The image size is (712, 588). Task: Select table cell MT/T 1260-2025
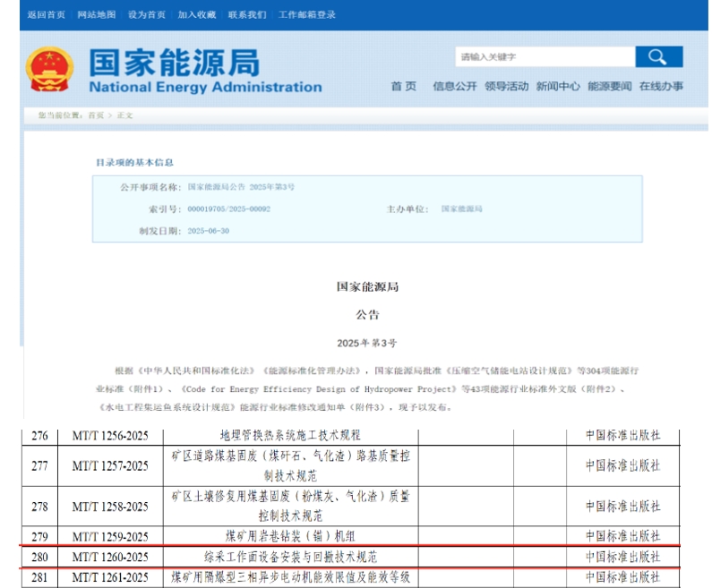tap(110, 557)
